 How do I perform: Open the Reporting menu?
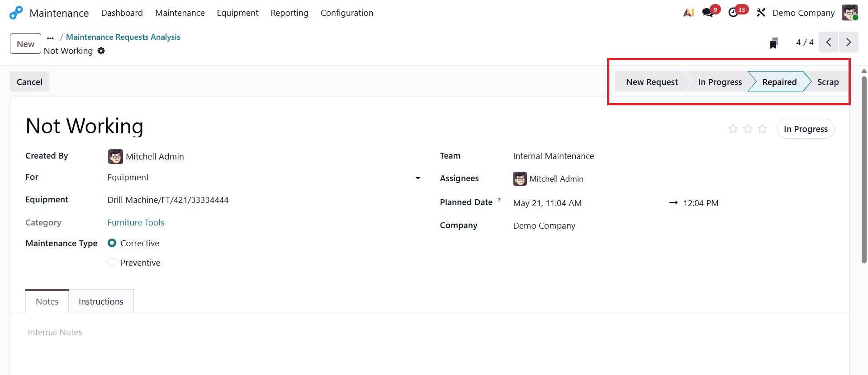click(x=289, y=13)
